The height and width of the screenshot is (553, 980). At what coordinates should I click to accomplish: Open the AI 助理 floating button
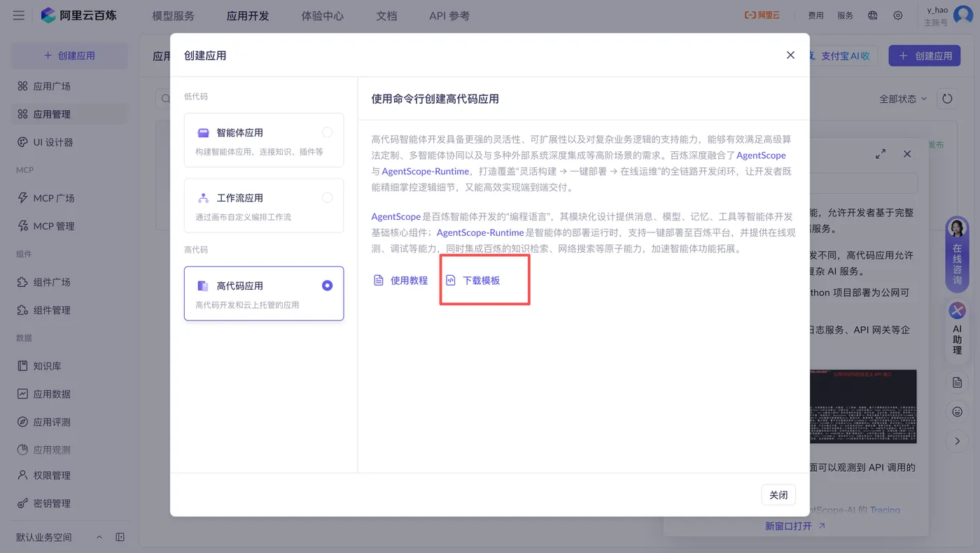[x=957, y=330]
